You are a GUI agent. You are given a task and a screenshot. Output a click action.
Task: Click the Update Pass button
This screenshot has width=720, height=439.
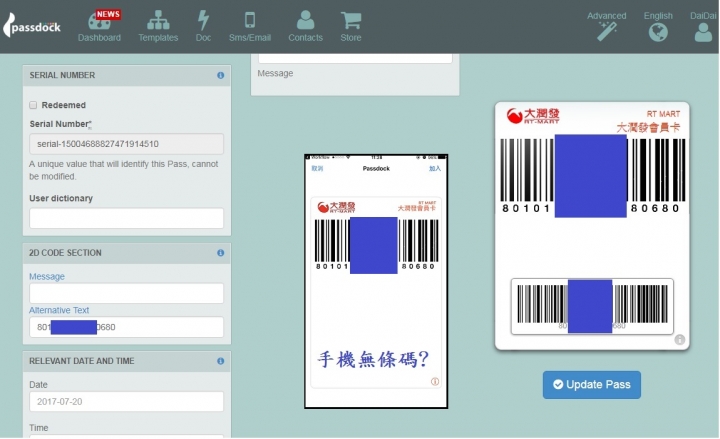click(x=591, y=385)
